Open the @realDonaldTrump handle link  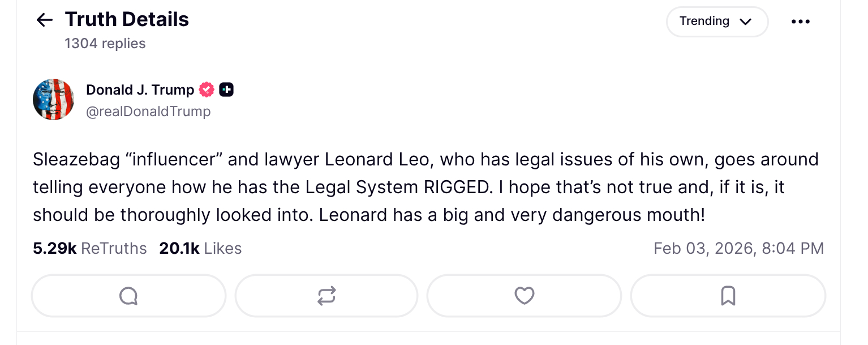click(148, 112)
